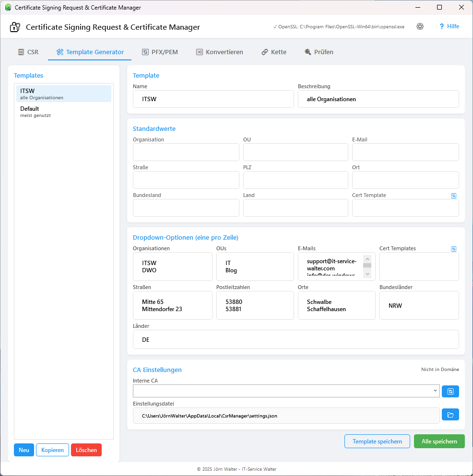Image resolution: width=473 pixels, height=476 pixels.
Task: Click the sync icon above the Cert Template field
Action: [453, 196]
